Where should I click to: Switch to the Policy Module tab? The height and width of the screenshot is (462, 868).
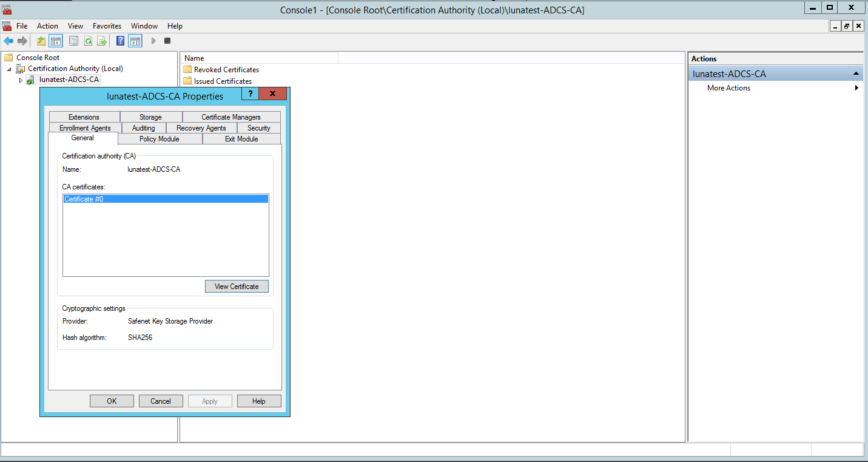[160, 139]
